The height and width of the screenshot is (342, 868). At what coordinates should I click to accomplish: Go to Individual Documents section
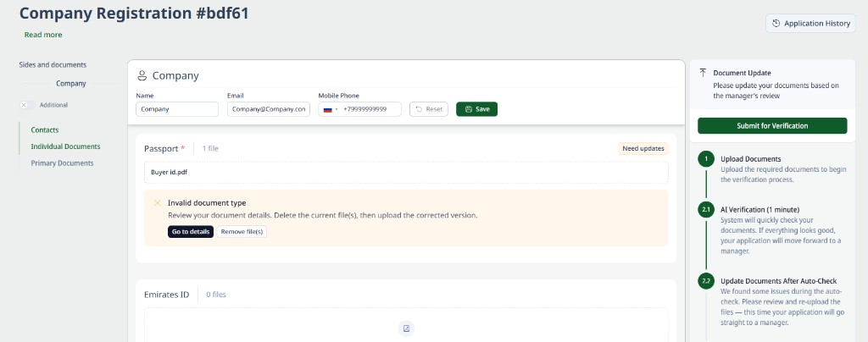point(66,146)
